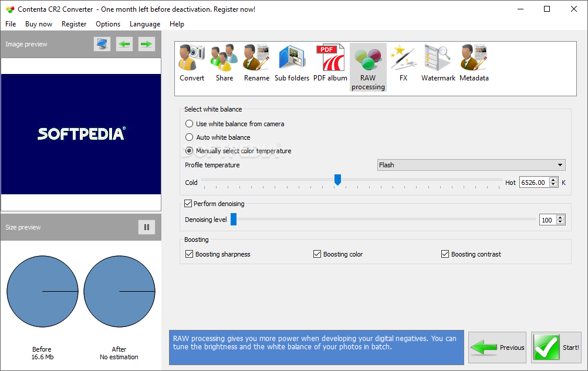Click the Denoising level slider handle

coord(233,220)
